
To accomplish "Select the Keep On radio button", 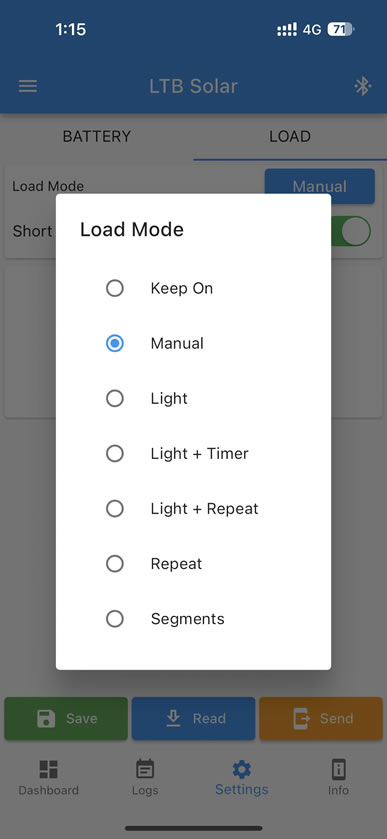I will click(x=115, y=288).
